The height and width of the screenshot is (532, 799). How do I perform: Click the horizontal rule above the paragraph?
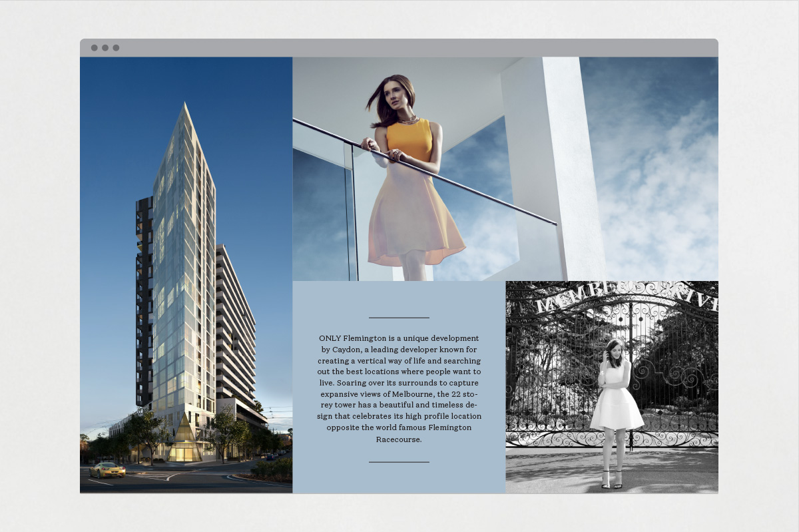pos(399,318)
